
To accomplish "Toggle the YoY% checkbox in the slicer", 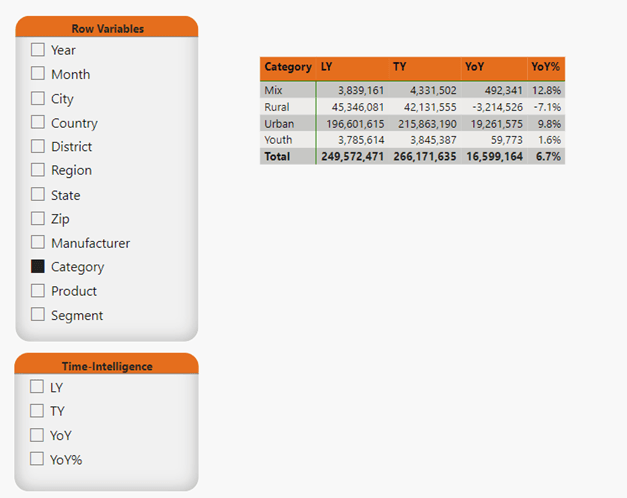I will (37, 459).
